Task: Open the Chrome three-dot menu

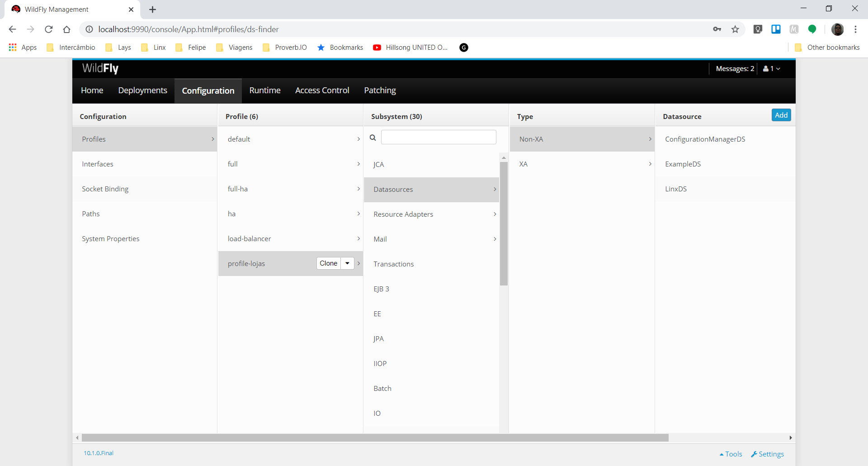Action: pos(855,29)
